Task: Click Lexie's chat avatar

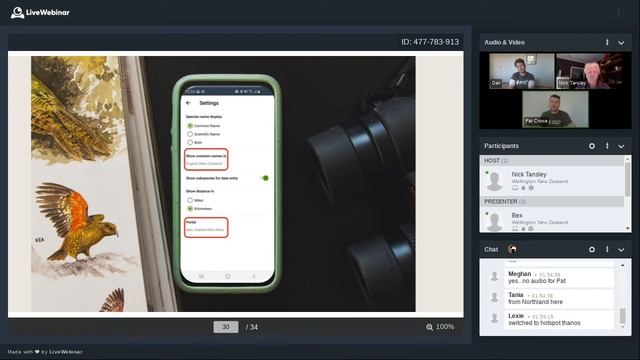Action: (494, 318)
